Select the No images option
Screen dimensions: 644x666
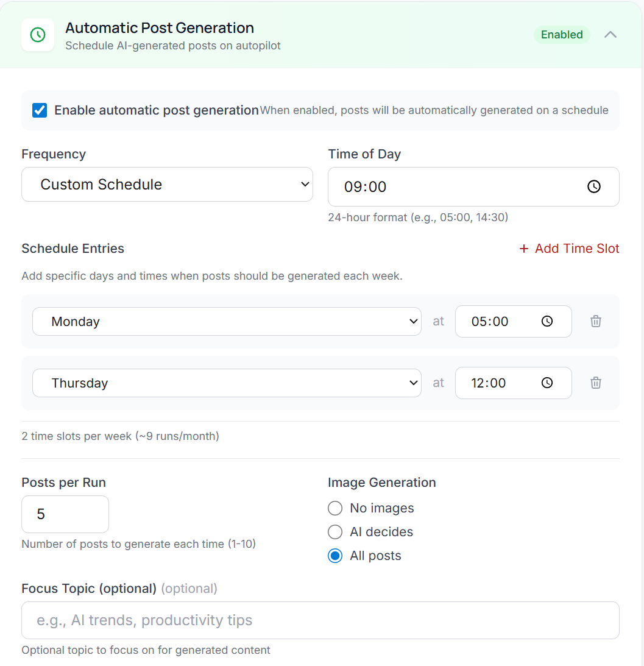(x=334, y=508)
